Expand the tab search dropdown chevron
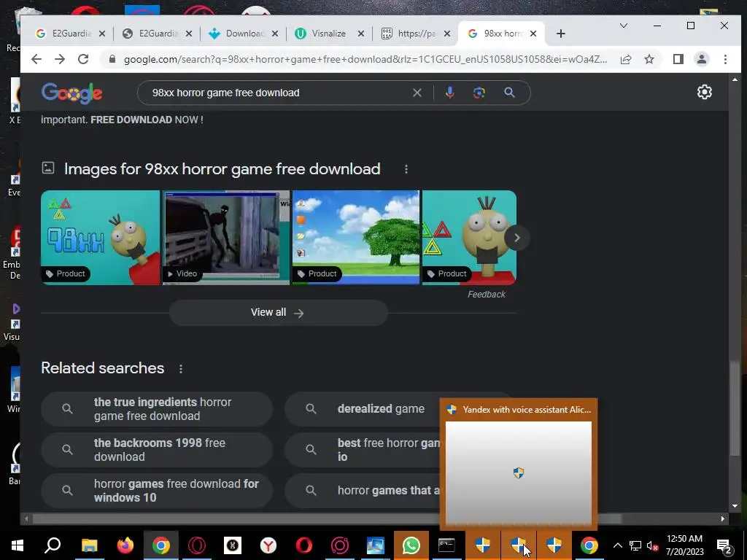The height and width of the screenshot is (560, 747). click(623, 26)
